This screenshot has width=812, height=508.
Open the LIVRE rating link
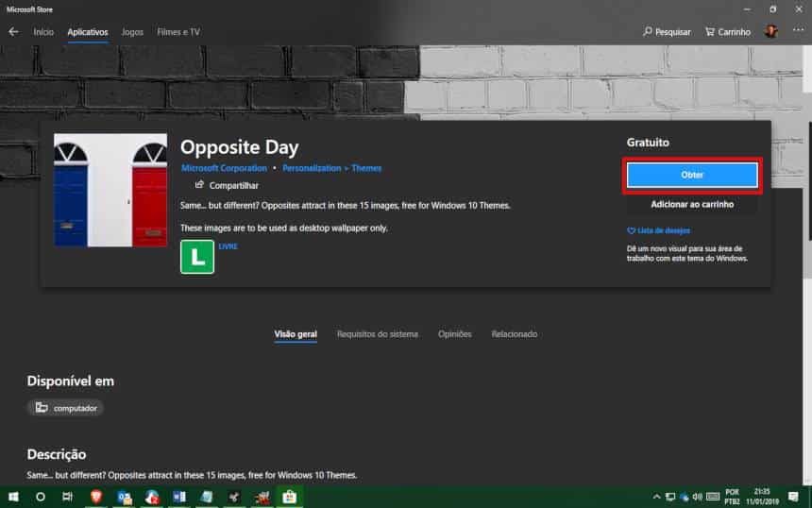(228, 246)
